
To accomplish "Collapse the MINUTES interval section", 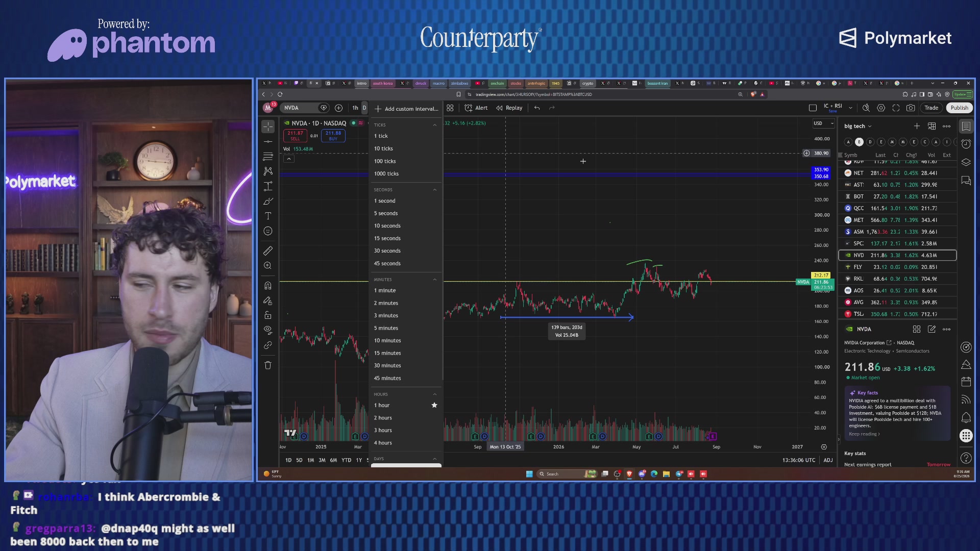I will [435, 280].
